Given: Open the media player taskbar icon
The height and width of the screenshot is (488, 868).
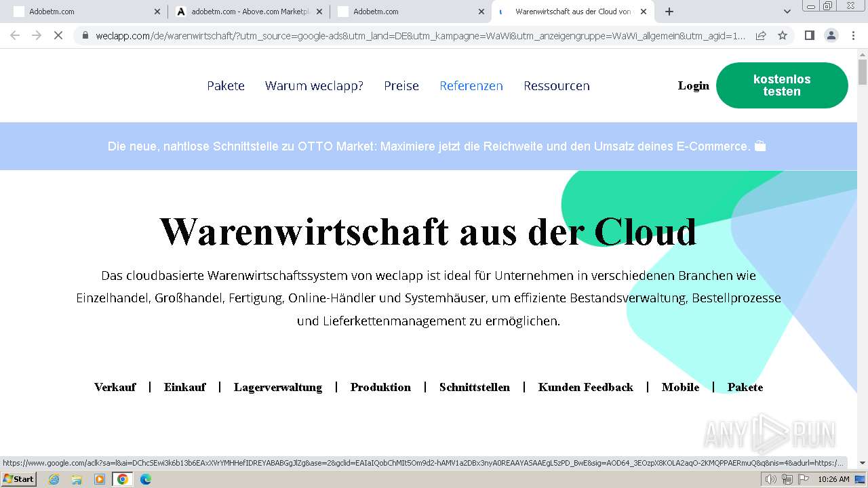Looking at the screenshot, I should (100, 479).
